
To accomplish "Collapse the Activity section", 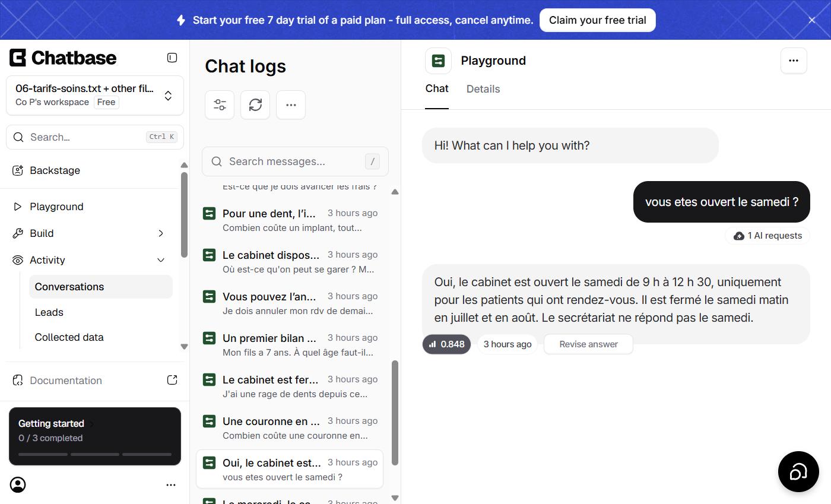I will [x=89, y=260].
